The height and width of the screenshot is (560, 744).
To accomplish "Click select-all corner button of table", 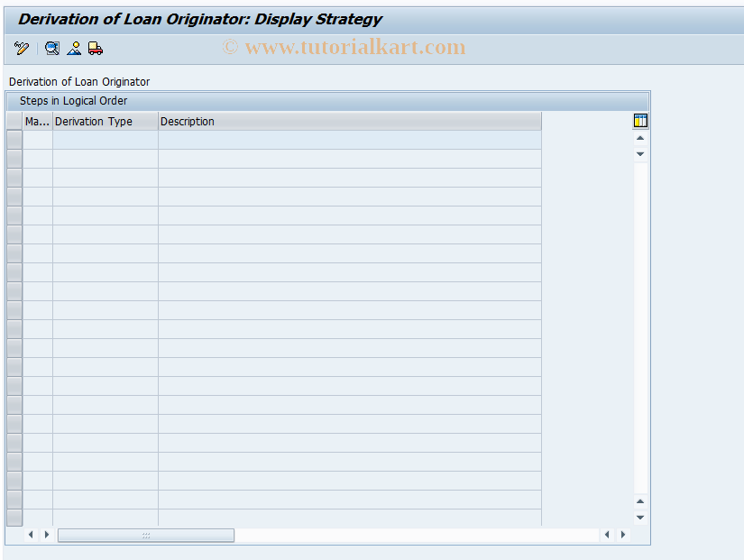I will coord(14,122).
